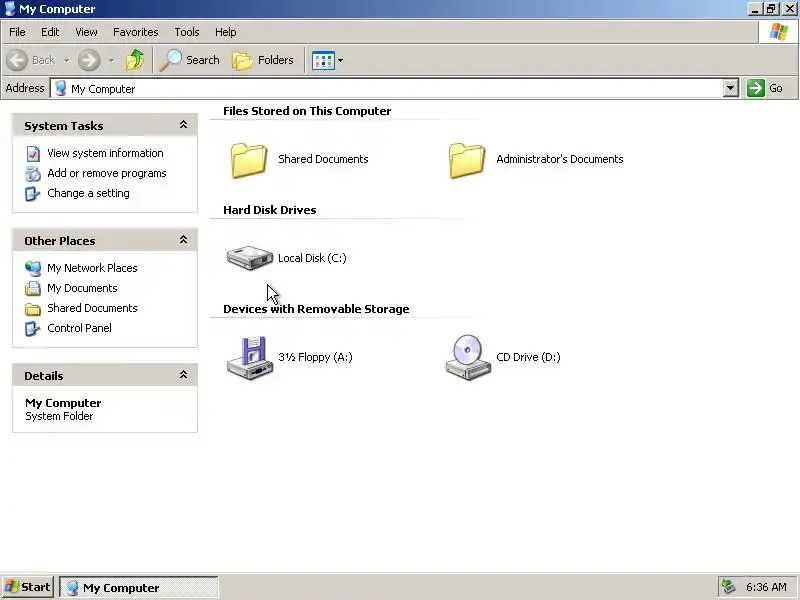Click the Change a setting icon
Screen dimensions: 800x600
pos(33,194)
